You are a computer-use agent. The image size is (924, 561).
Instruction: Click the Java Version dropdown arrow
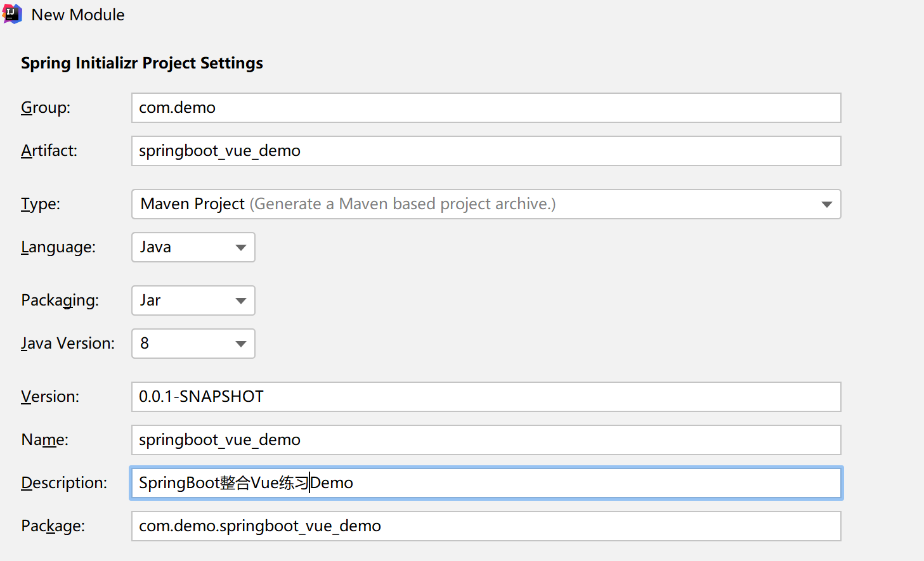point(241,344)
